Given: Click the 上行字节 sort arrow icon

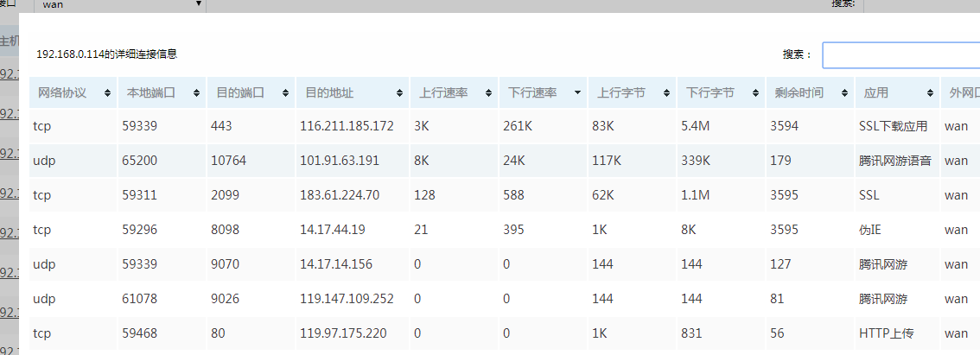Looking at the screenshot, I should point(667,93).
